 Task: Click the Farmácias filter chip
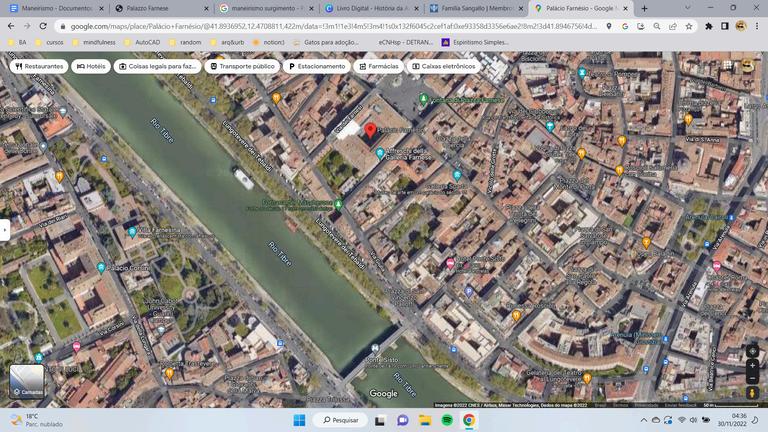[379, 66]
